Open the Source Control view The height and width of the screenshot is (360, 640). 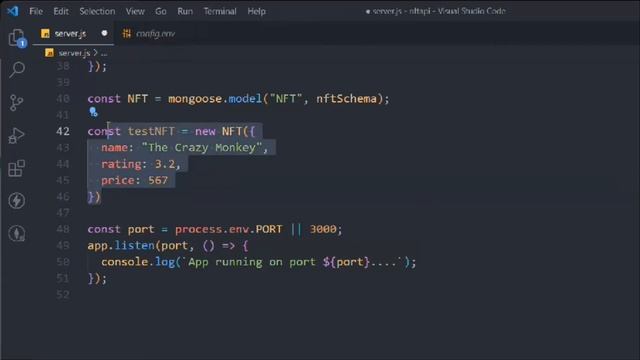pos(16,102)
